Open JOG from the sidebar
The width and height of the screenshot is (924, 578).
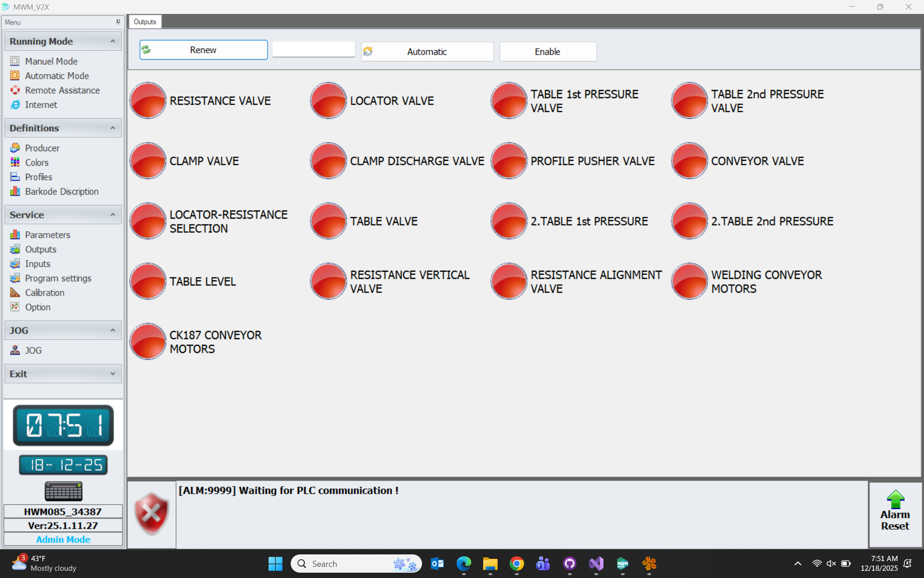pos(33,350)
